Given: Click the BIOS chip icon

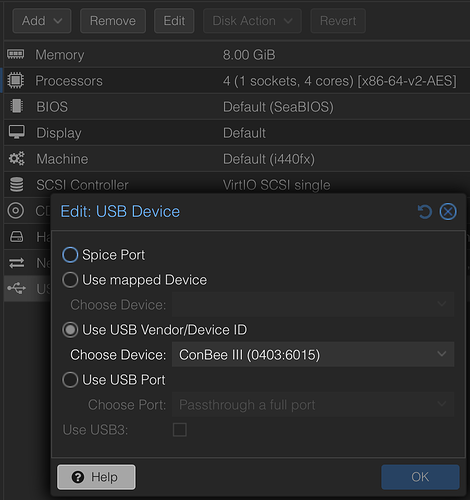Looking at the screenshot, I should point(16,106).
